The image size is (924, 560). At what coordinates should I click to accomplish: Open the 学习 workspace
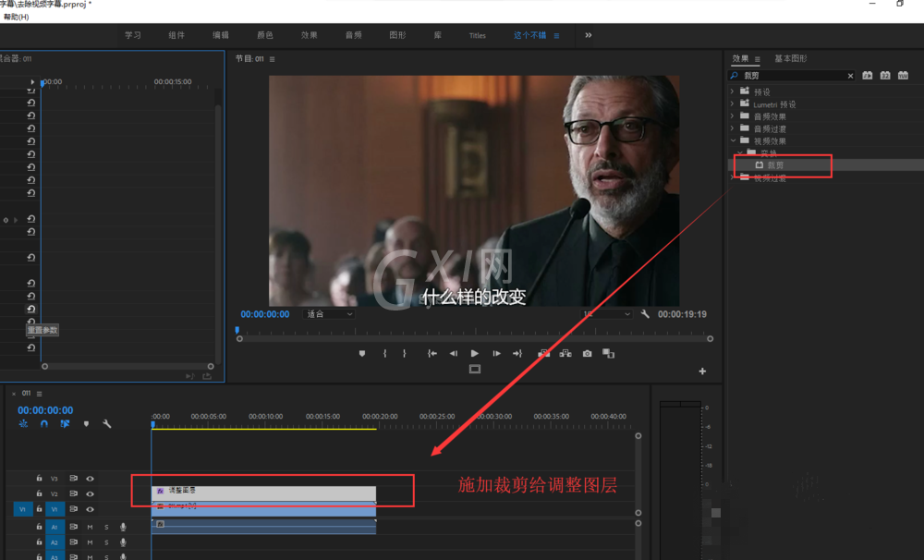coord(132,35)
